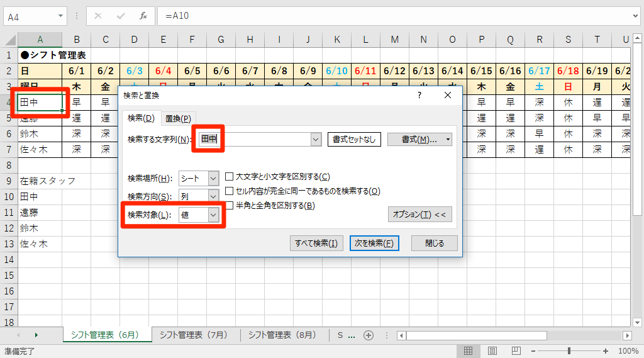
Task: Click the horizontal scrollbar right arrow
Action: (x=627, y=336)
